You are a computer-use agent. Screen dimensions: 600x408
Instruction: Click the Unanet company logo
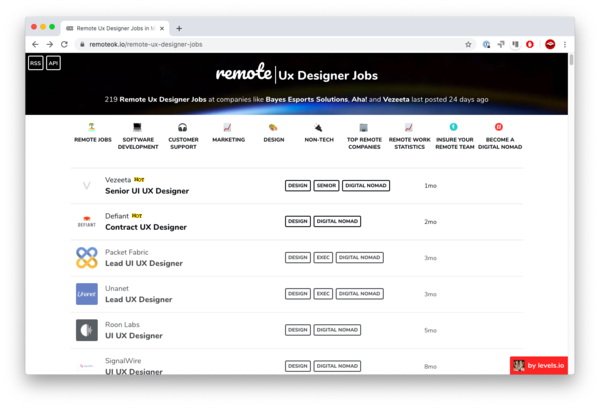(x=87, y=294)
